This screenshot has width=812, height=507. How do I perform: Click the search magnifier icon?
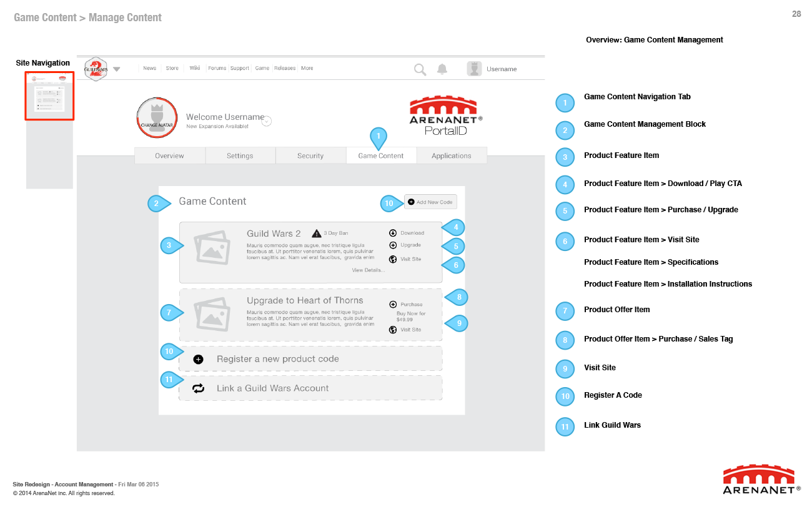(x=420, y=69)
